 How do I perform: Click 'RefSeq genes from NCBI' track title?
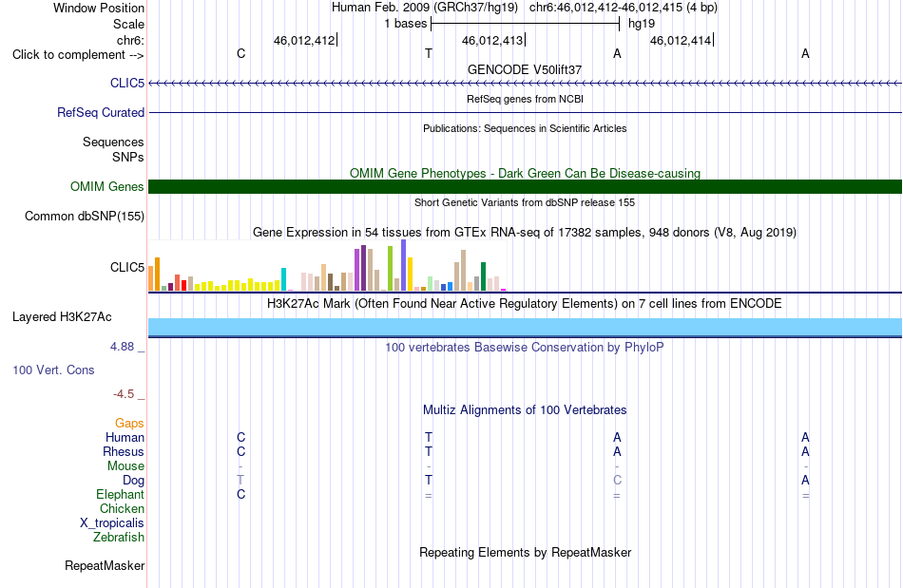525,99
